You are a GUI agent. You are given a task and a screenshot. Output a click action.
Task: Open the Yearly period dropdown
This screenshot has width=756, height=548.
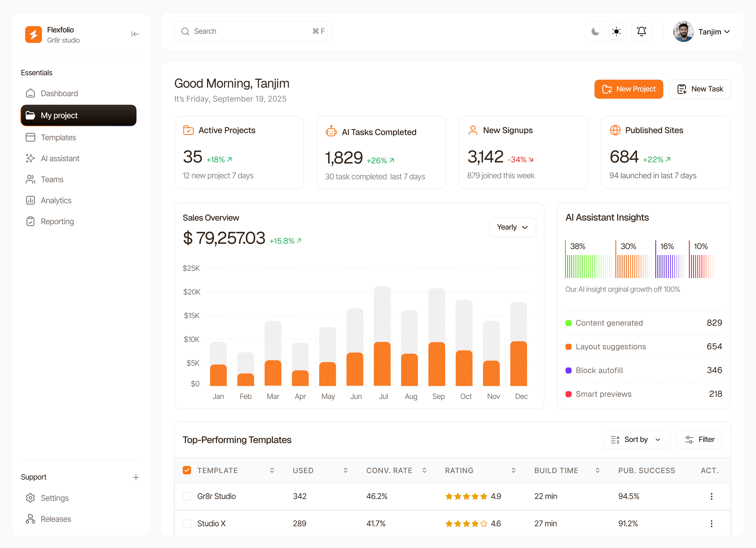point(512,227)
